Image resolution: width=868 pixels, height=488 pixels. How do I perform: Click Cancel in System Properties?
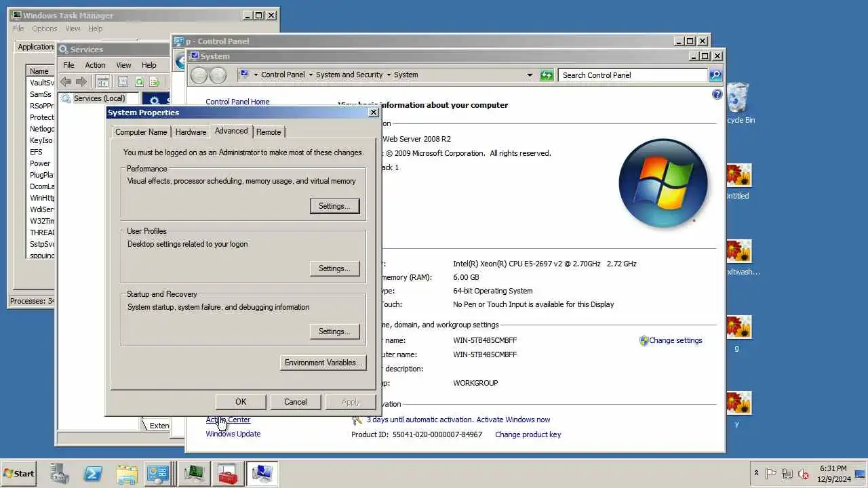(x=295, y=402)
